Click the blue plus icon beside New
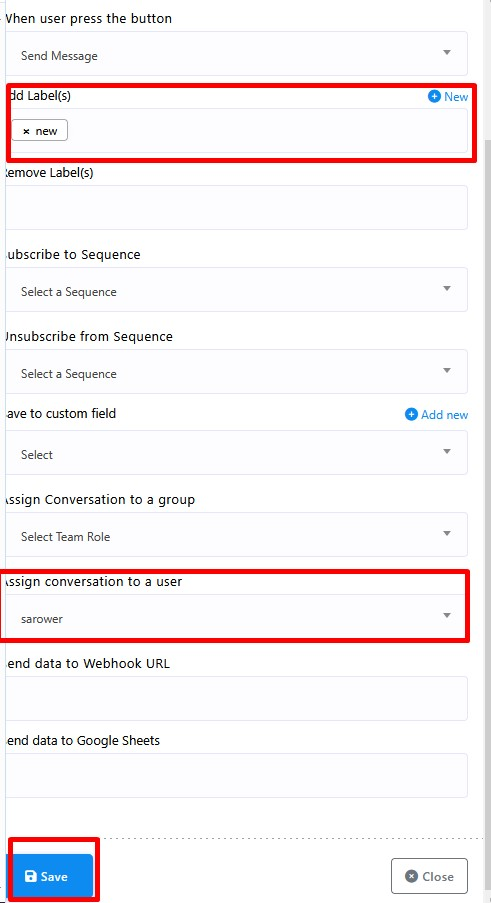Viewport: 491px width, 903px height. [x=434, y=97]
